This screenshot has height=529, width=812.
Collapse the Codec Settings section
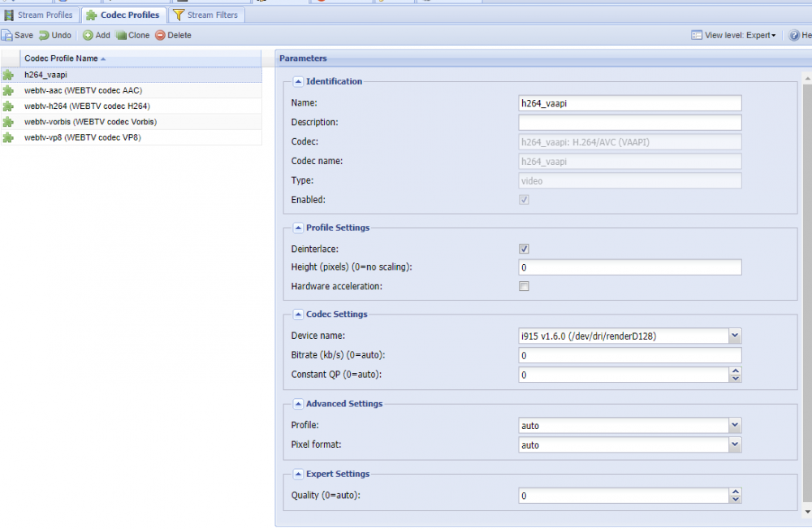point(298,314)
